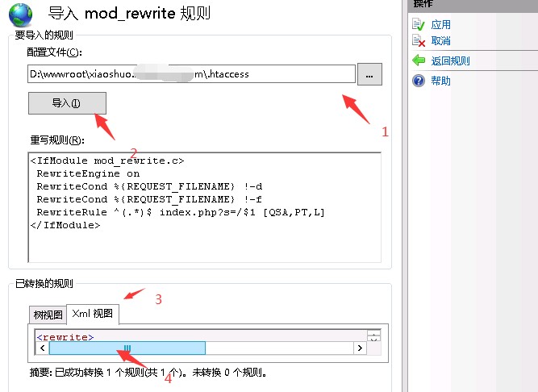Click the green checkmark Apply (应用) icon
Image resolution: width=538 pixels, height=392 pixels.
tap(418, 24)
